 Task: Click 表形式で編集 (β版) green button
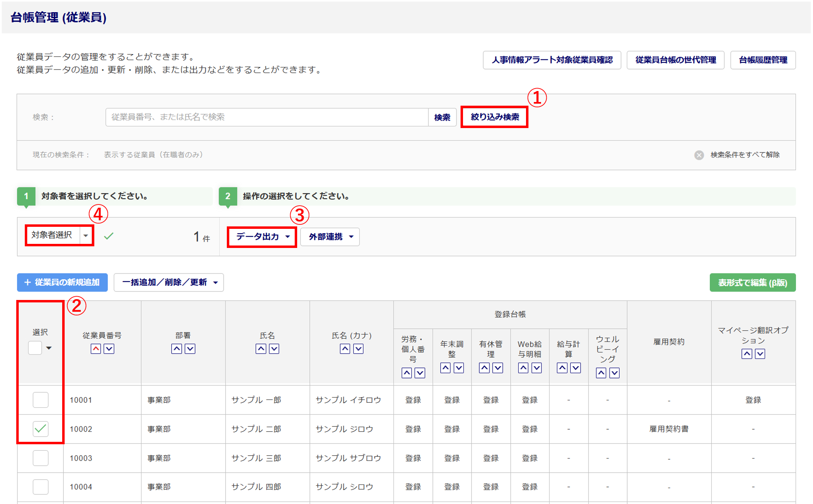coord(752,282)
